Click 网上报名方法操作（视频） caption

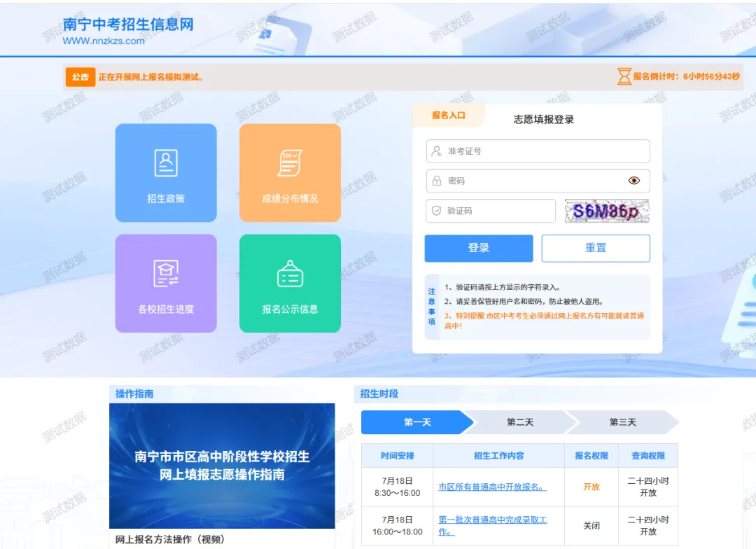point(169,539)
